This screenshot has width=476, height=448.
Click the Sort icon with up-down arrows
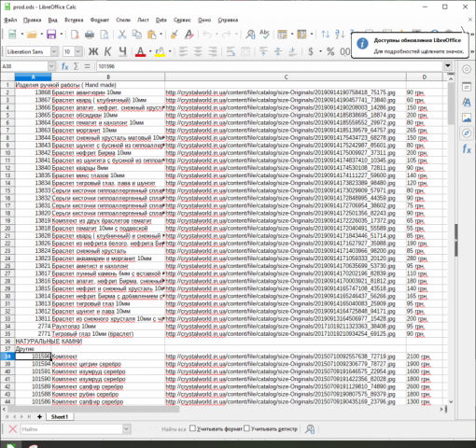(326, 35)
